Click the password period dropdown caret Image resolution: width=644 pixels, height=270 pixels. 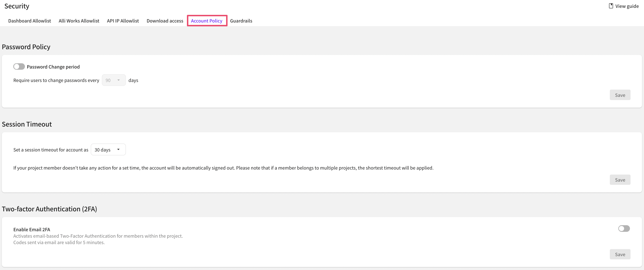119,80
